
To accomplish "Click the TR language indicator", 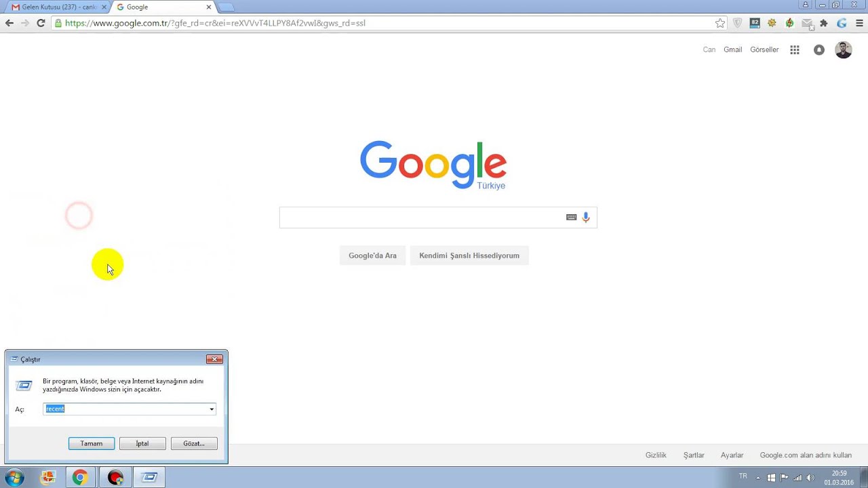I will tap(743, 476).
